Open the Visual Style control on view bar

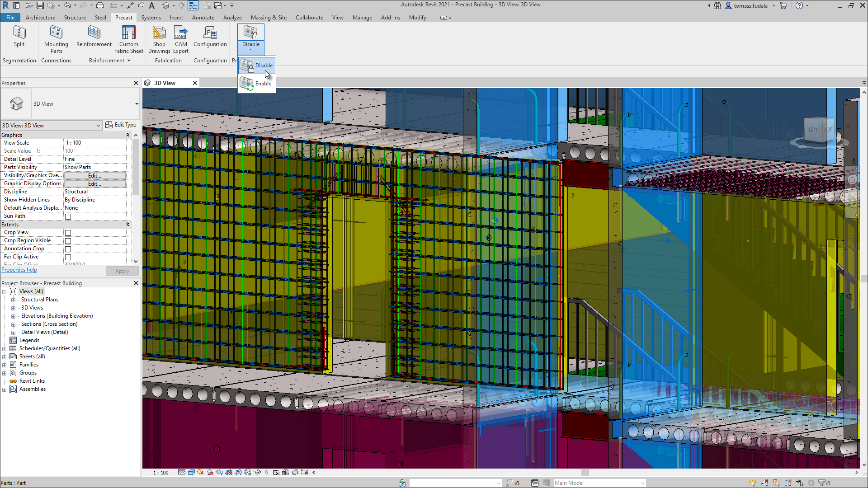191,472
